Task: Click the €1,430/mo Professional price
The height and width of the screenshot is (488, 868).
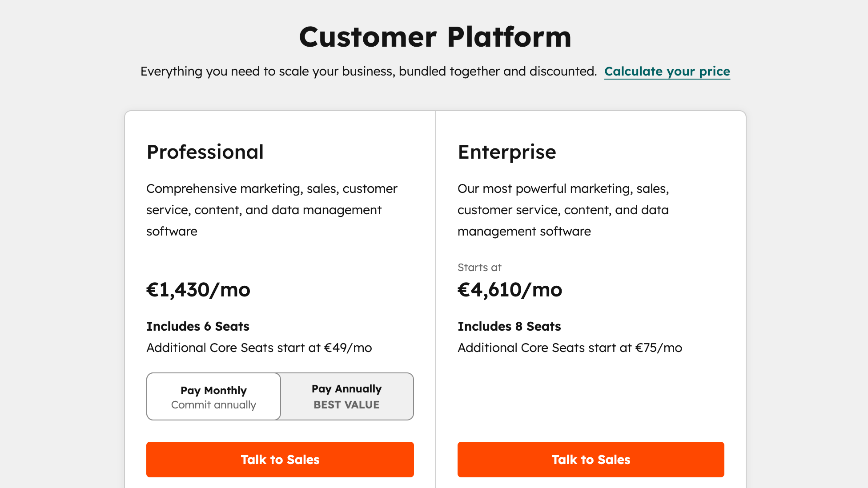Action: (x=199, y=290)
